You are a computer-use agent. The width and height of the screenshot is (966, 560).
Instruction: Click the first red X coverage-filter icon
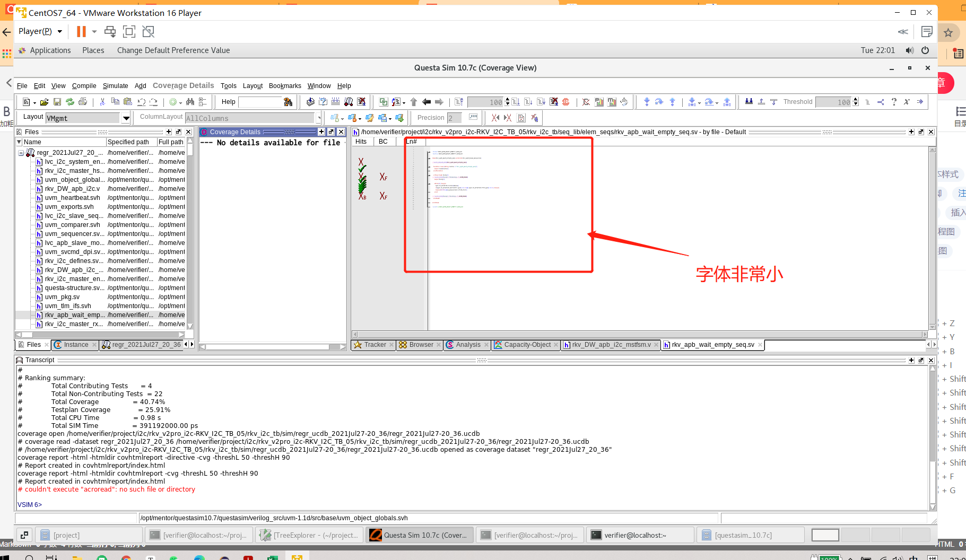coord(495,118)
